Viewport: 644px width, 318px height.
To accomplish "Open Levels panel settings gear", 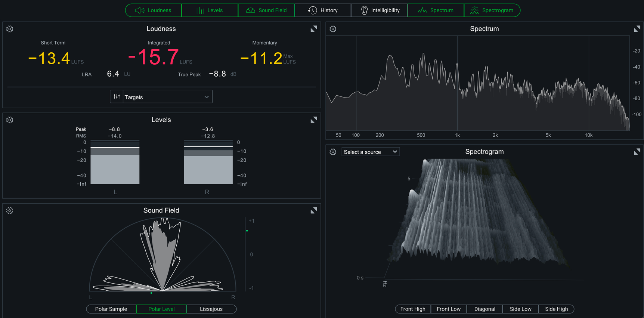I will tap(10, 120).
